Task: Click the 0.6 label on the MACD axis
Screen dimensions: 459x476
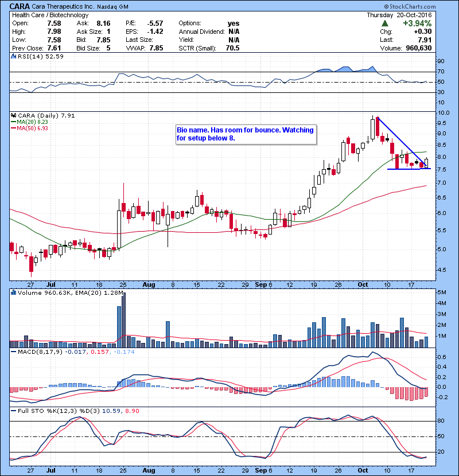Action: [x=442, y=357]
